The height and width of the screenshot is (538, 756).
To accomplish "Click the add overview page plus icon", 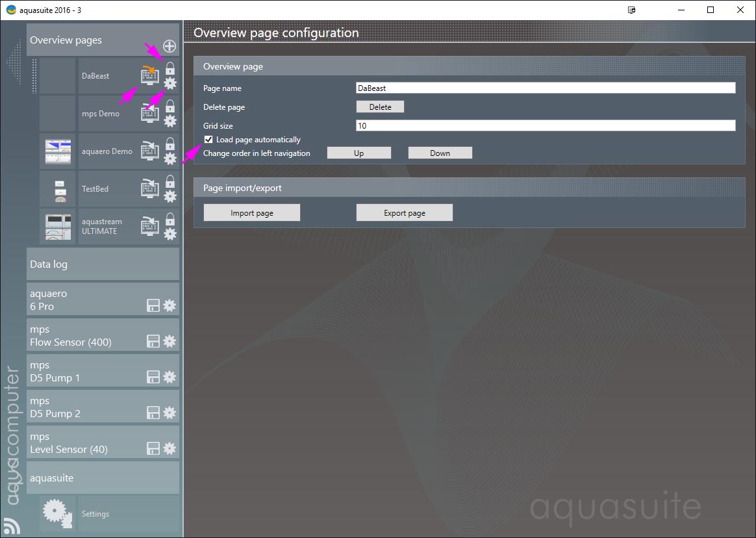I will pos(170,46).
